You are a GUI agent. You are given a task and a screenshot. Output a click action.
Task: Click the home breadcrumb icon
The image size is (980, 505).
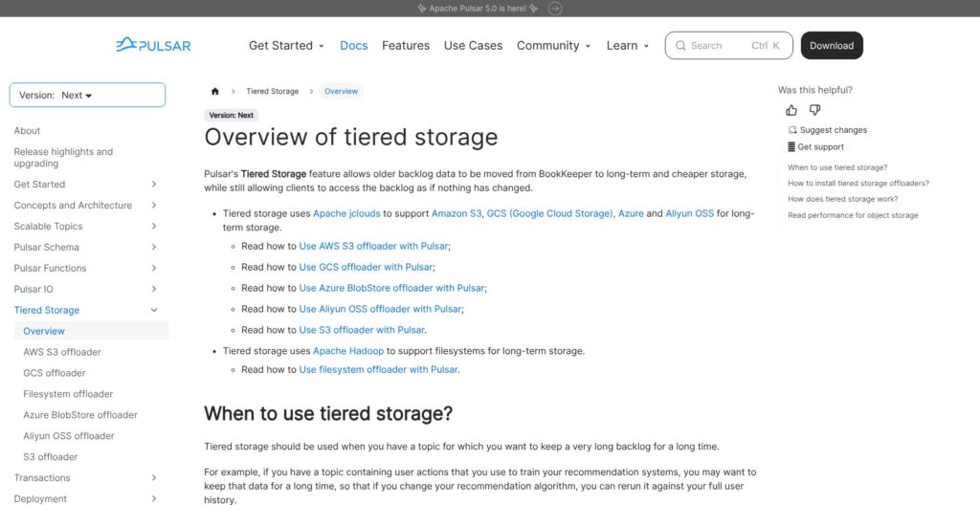[x=215, y=91]
